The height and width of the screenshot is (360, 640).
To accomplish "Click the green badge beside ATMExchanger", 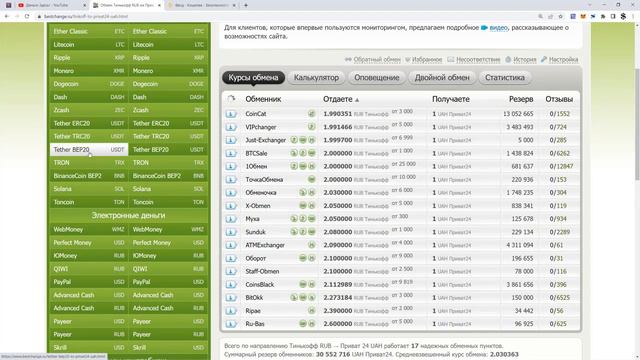I will pyautogui.click(x=311, y=245).
